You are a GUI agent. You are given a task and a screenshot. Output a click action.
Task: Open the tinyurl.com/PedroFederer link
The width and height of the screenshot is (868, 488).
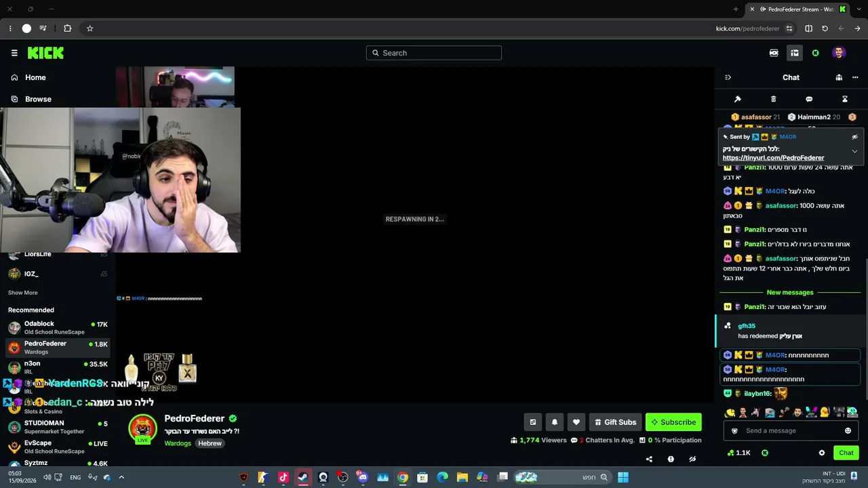774,158
